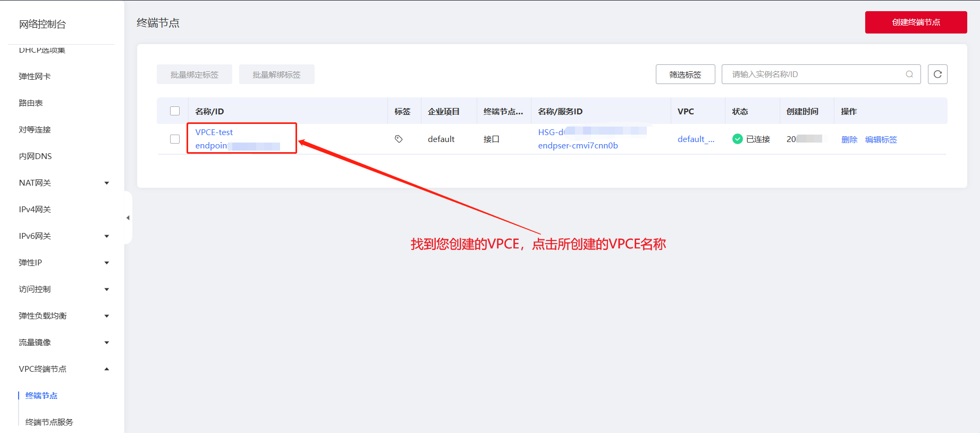Click the 终端节点... column header

click(503, 111)
